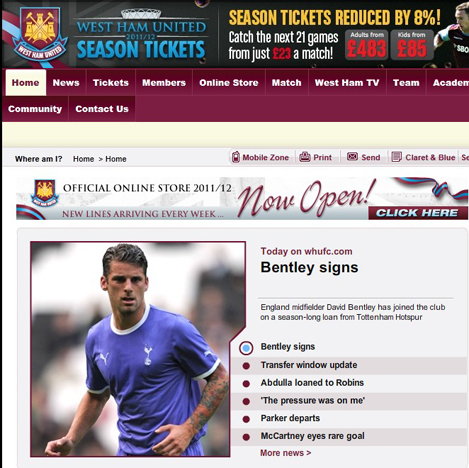This screenshot has width=469, height=468.
Task: Click the Mobile Zone phone icon
Action: [236, 157]
